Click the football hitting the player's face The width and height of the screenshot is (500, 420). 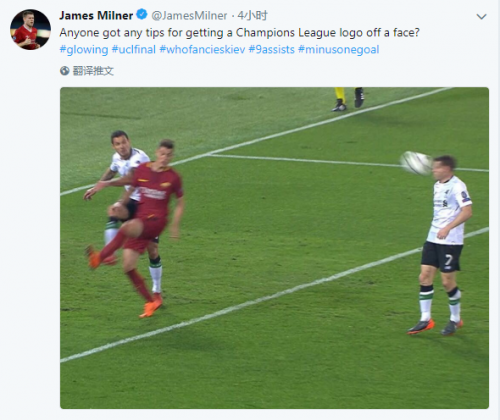416,163
